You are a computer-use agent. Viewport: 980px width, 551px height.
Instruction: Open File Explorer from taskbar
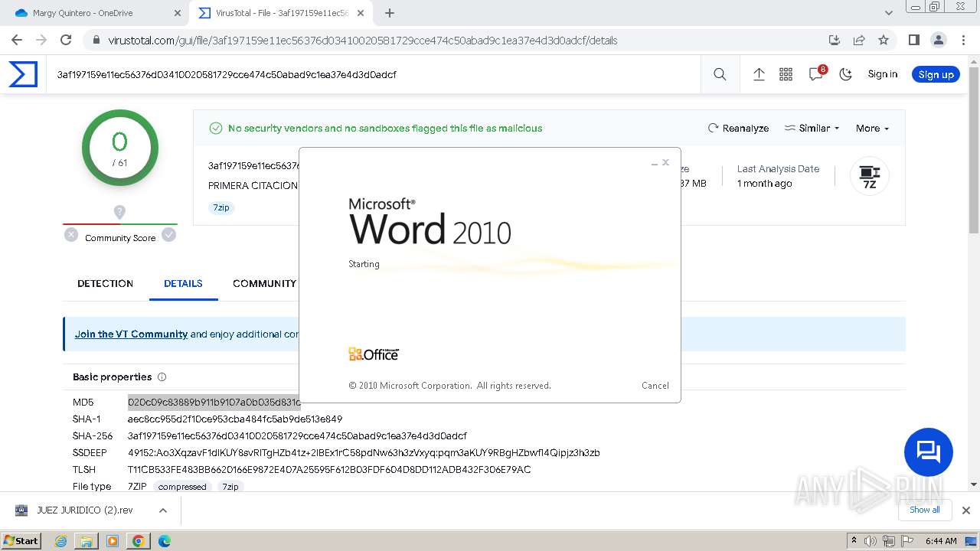coord(87,541)
